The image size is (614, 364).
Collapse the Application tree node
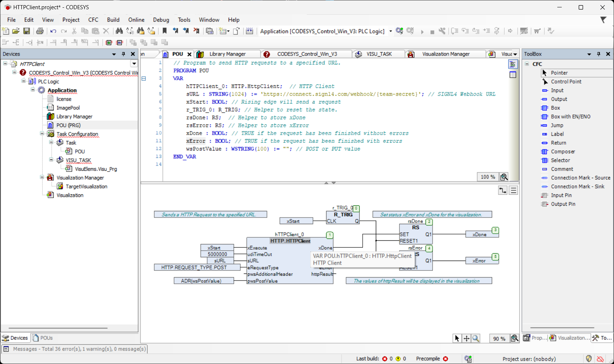(33, 90)
